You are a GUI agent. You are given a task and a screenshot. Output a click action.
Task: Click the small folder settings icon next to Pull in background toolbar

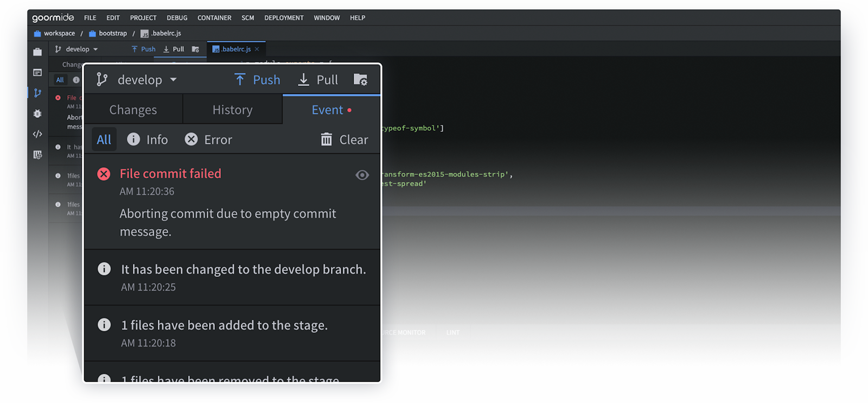click(x=195, y=49)
